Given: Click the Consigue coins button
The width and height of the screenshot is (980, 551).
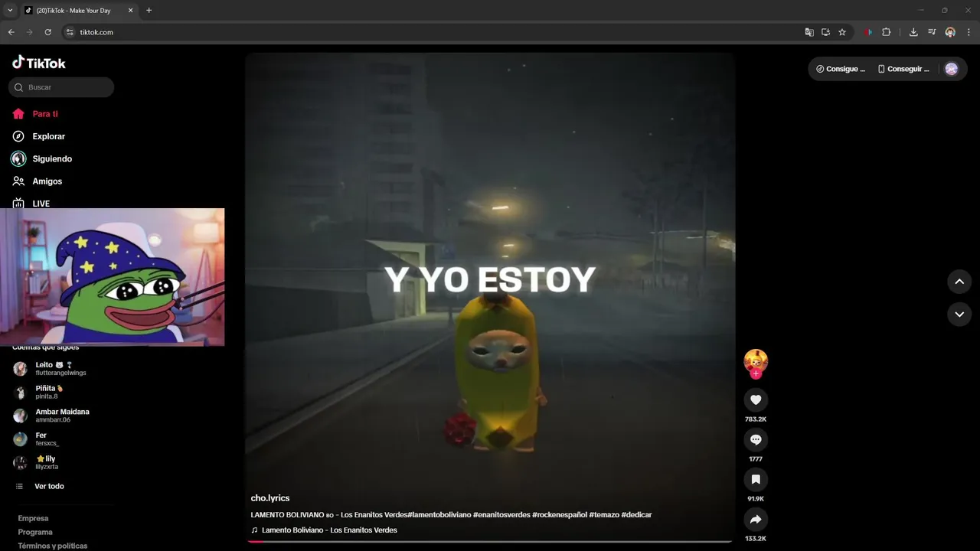Looking at the screenshot, I should [841, 69].
